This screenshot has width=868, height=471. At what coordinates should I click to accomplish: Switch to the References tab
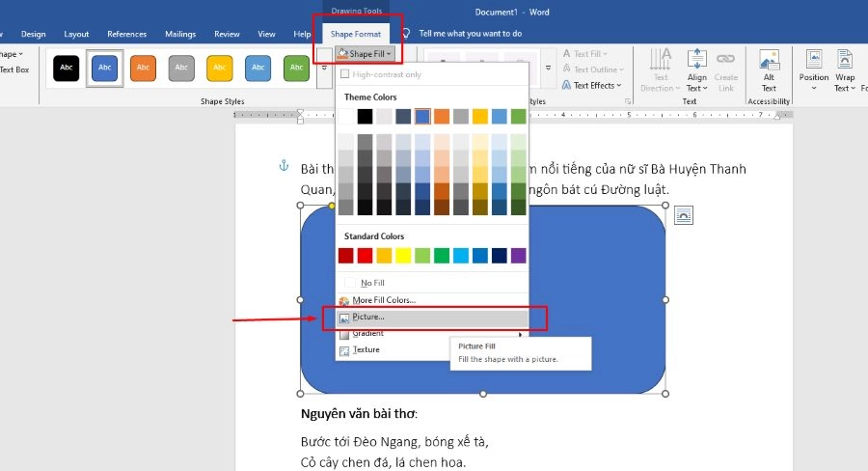(126, 34)
